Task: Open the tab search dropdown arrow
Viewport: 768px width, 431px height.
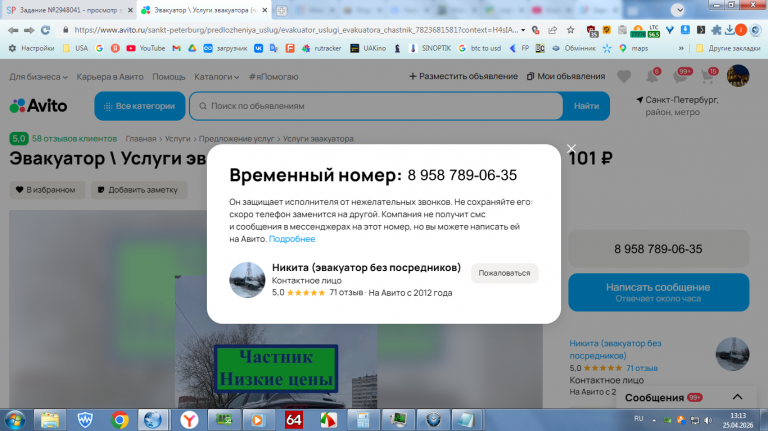Action: 678,10
